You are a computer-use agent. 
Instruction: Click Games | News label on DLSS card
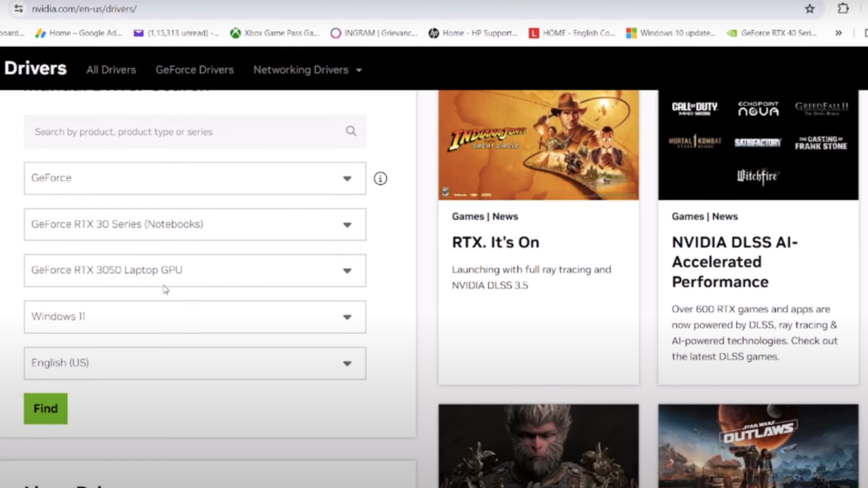tap(705, 216)
